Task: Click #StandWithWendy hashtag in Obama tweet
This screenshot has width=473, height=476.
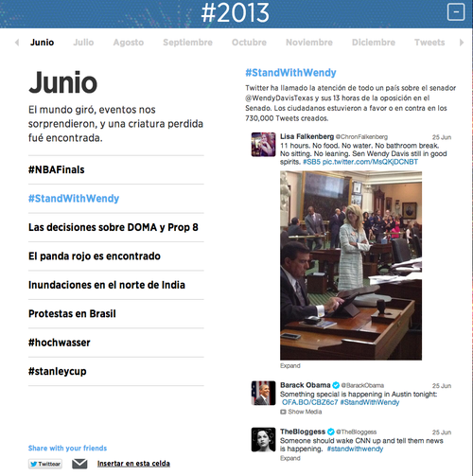Action: [x=370, y=402]
